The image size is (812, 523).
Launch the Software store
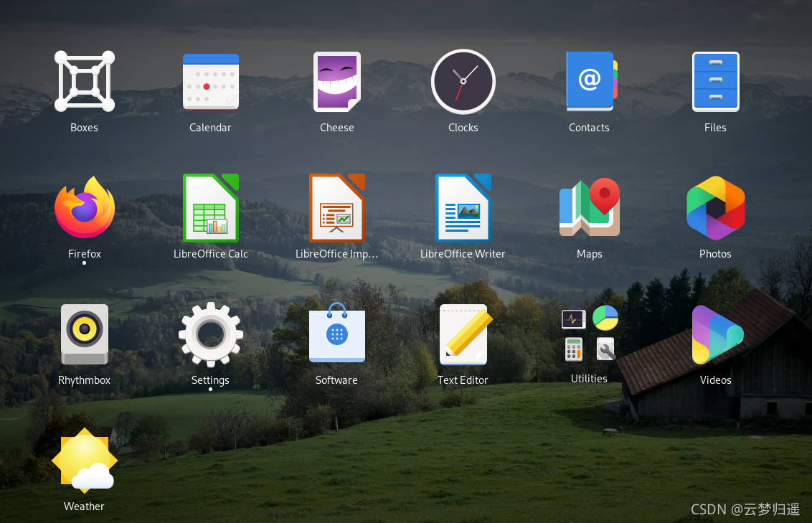337,333
